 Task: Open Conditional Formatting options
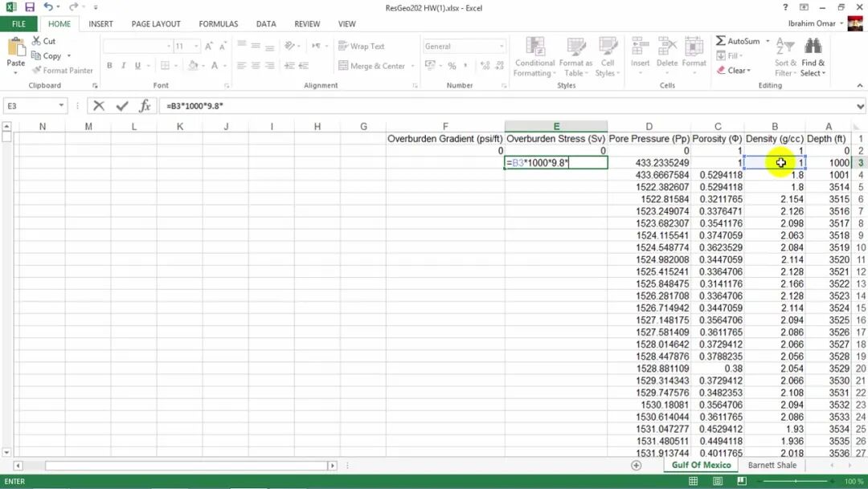[x=534, y=57]
